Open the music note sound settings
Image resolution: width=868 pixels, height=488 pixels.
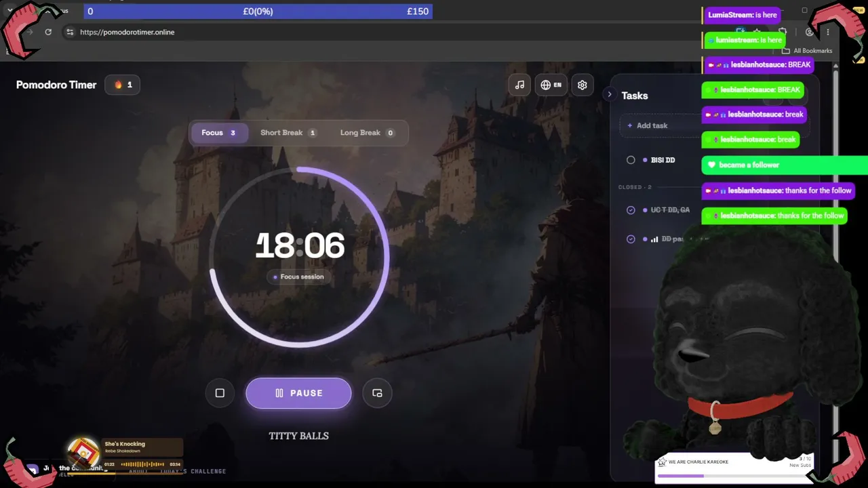[x=519, y=85]
